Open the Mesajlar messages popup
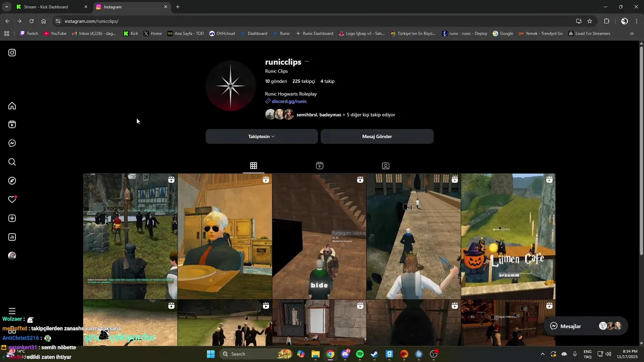The width and height of the screenshot is (644, 362). (586, 326)
